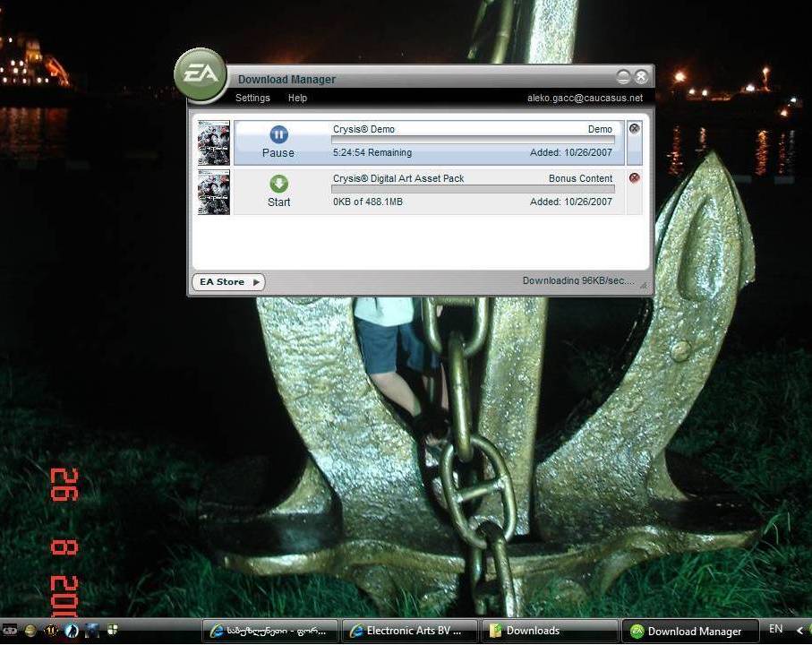Start the Crysis Digital Art Asset Pack download

(x=279, y=184)
